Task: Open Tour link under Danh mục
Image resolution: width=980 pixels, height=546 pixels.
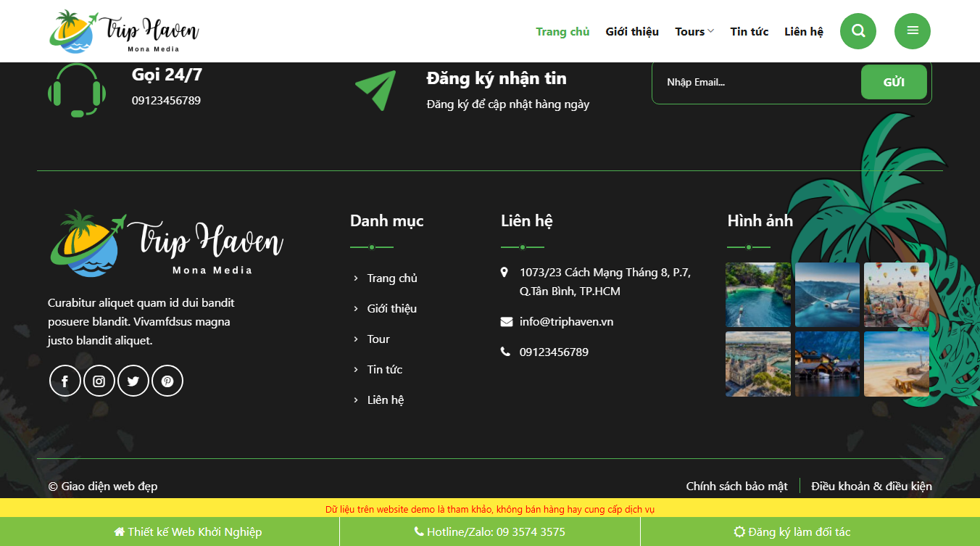Action: tap(378, 339)
